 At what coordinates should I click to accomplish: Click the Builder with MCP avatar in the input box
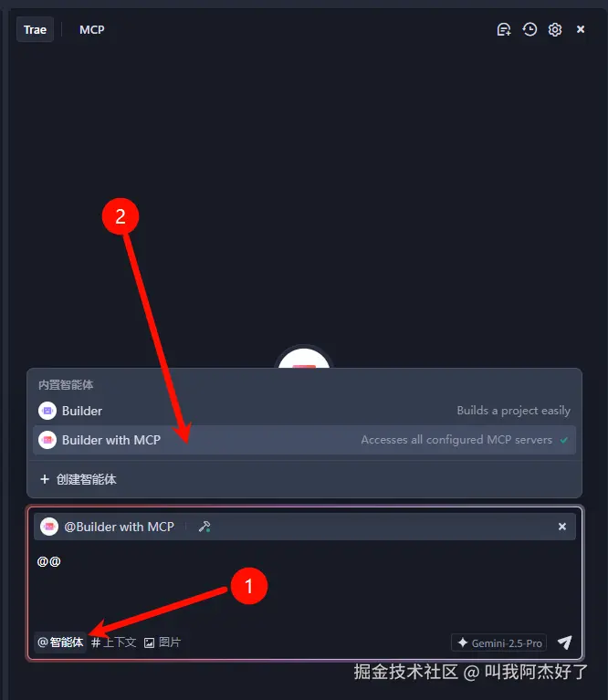pyautogui.click(x=49, y=527)
